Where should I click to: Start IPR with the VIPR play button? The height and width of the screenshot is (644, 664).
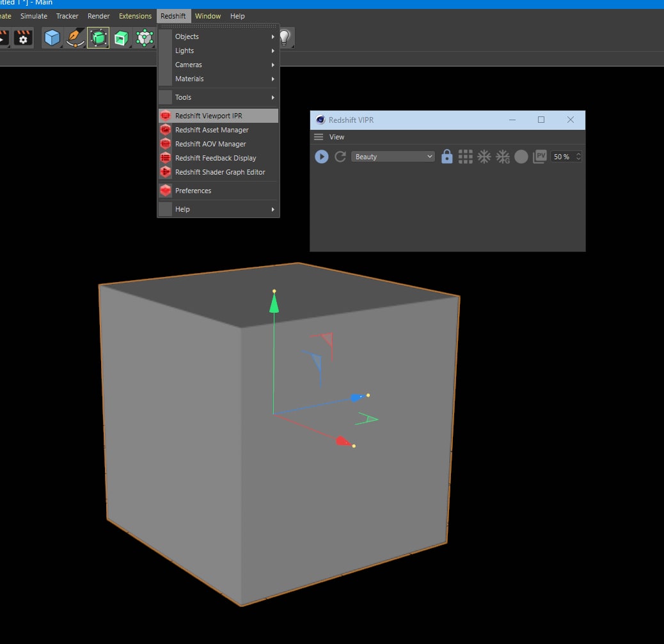[x=321, y=157]
